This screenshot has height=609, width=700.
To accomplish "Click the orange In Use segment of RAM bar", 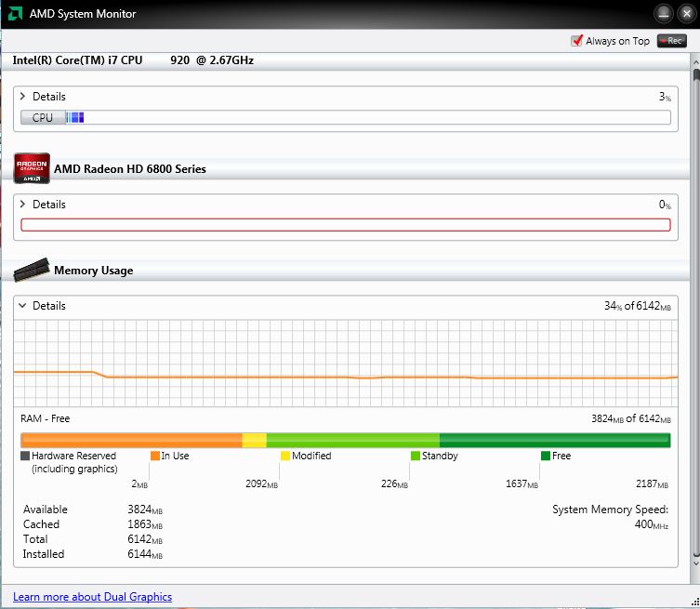I will coord(131,440).
